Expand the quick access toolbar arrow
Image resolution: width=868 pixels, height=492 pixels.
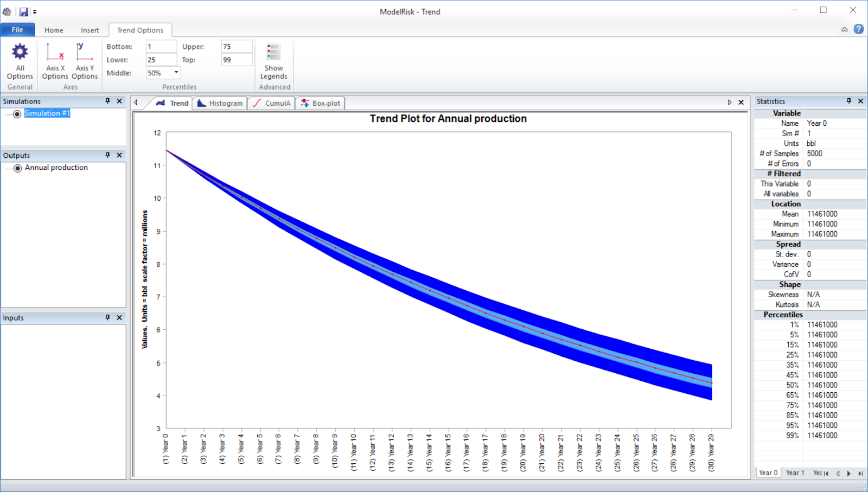[x=35, y=11]
